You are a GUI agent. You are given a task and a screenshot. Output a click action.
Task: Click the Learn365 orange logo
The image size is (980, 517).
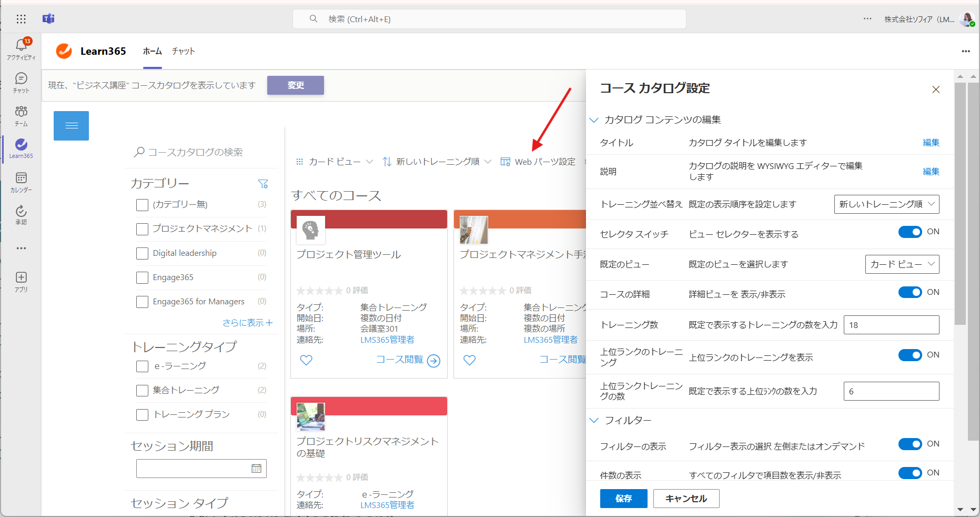(64, 51)
